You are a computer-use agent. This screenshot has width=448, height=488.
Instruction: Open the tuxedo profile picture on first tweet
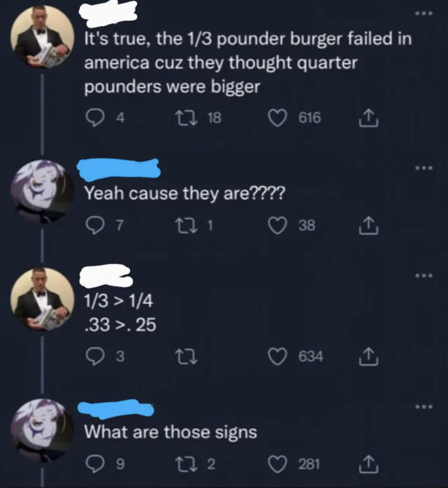[x=42, y=37]
